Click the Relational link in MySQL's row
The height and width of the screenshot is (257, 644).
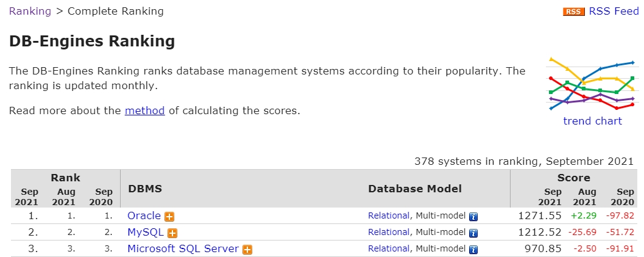pos(389,232)
